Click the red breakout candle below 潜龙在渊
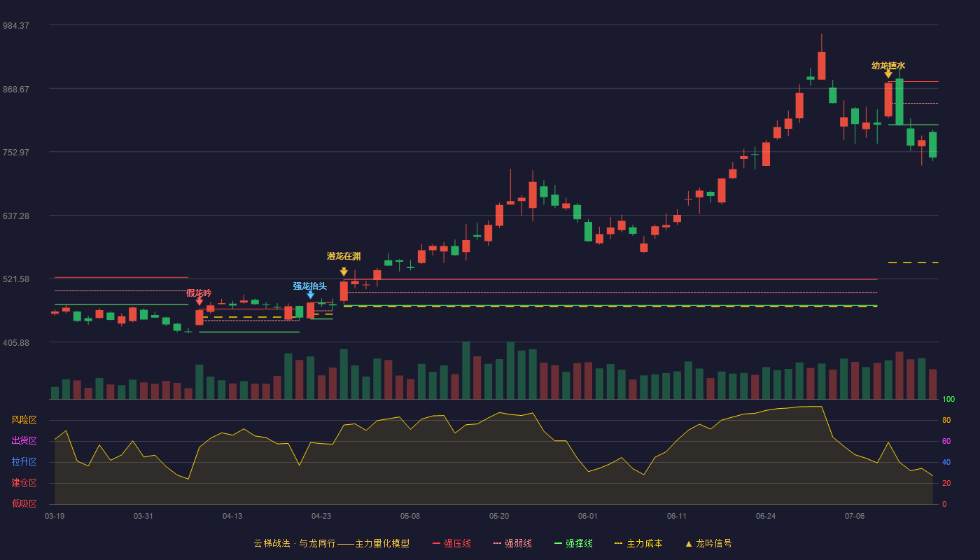The height and width of the screenshot is (560, 980). pyautogui.click(x=344, y=291)
